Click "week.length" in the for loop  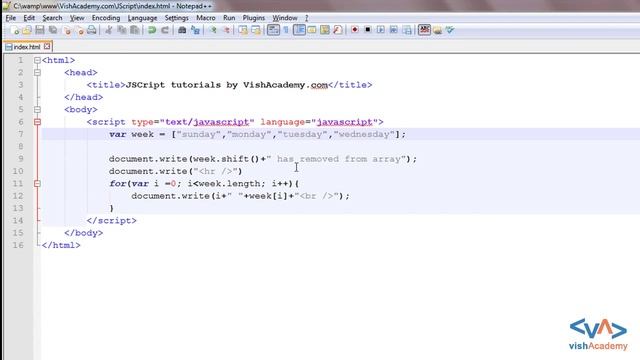click(229, 184)
